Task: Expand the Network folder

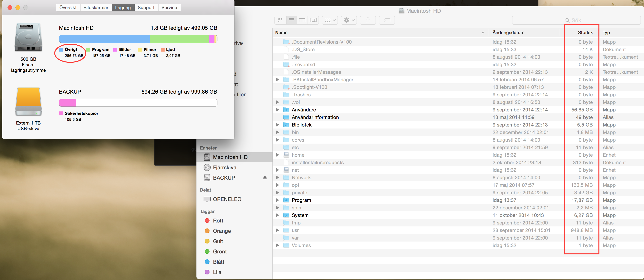Action: point(277,177)
